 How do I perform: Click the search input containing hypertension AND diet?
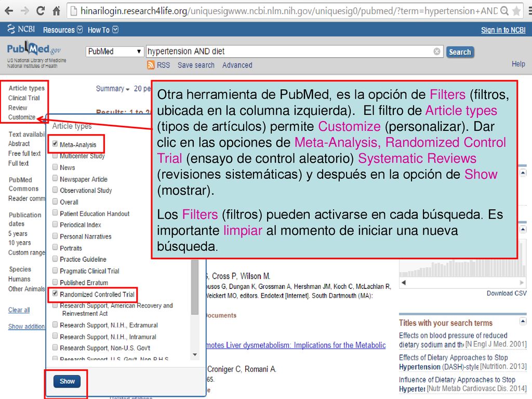[294, 51]
